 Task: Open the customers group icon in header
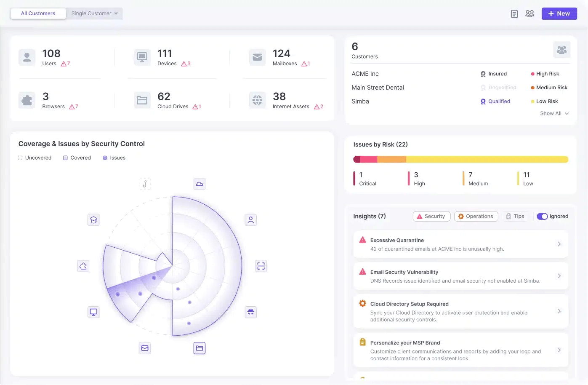(x=529, y=14)
